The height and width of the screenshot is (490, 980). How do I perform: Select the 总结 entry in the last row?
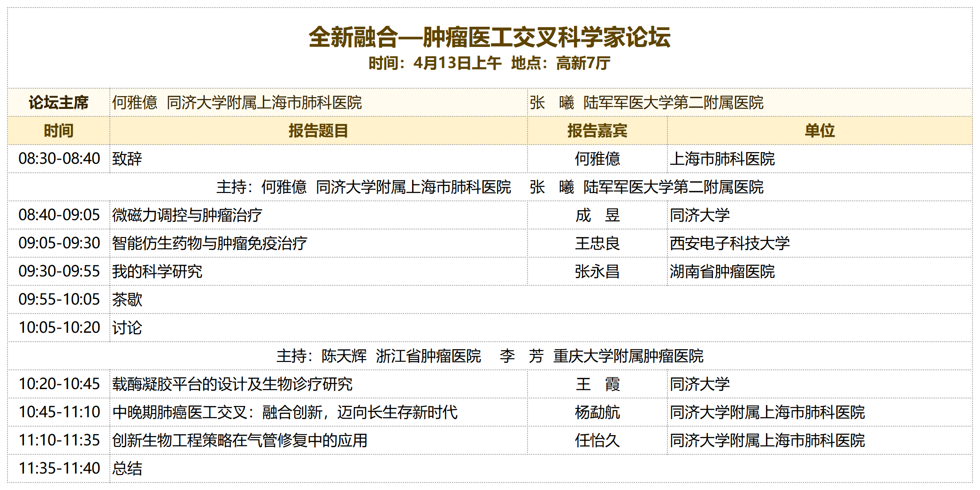[x=127, y=468]
